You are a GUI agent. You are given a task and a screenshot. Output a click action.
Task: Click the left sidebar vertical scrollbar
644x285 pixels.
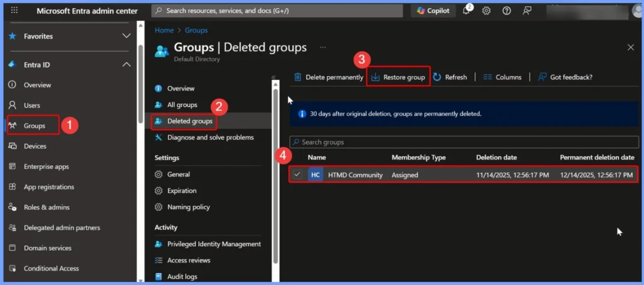(x=140, y=84)
